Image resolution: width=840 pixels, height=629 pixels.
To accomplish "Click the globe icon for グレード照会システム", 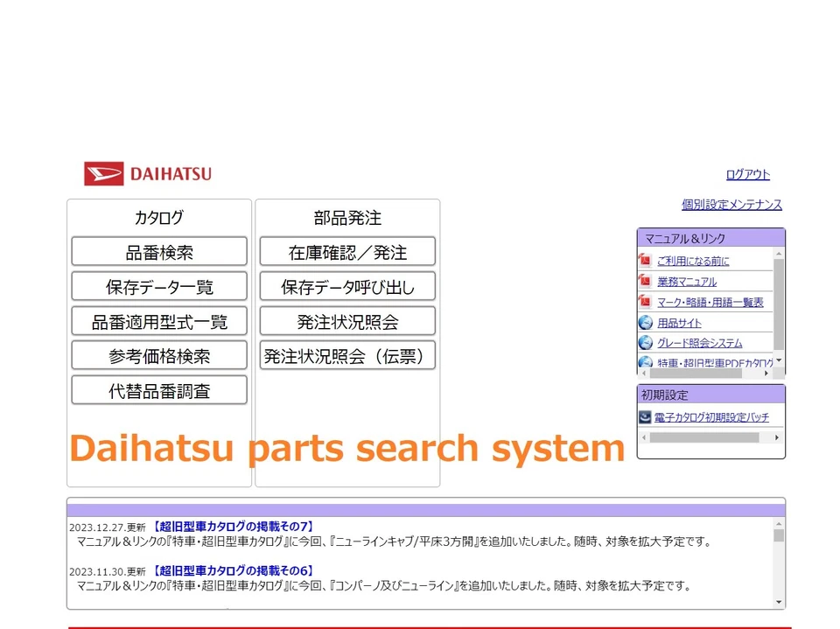I will point(646,343).
